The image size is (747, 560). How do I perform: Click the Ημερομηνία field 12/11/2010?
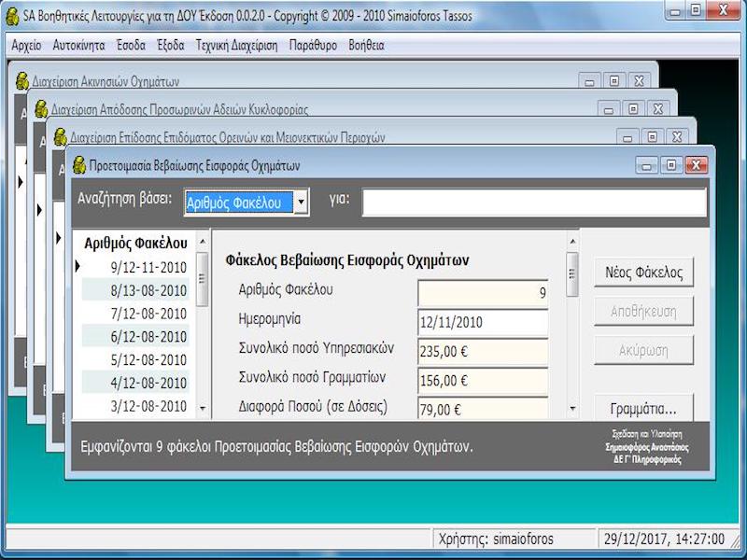tap(483, 322)
